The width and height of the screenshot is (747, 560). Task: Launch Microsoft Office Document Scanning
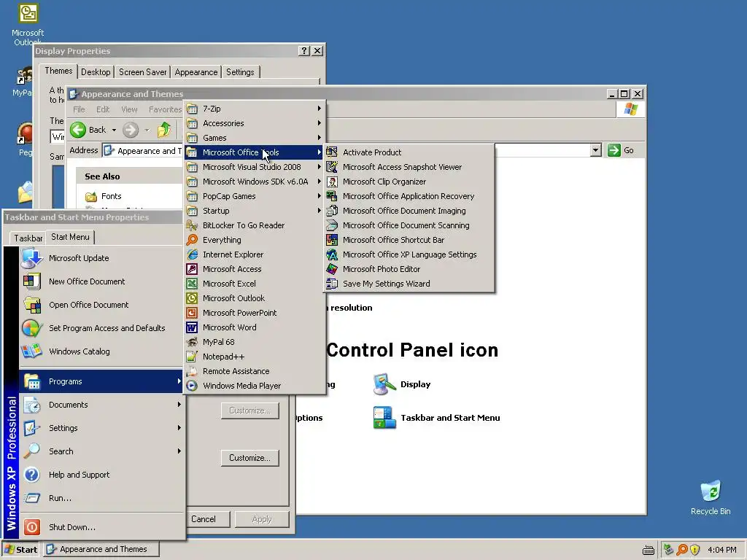tap(409, 225)
